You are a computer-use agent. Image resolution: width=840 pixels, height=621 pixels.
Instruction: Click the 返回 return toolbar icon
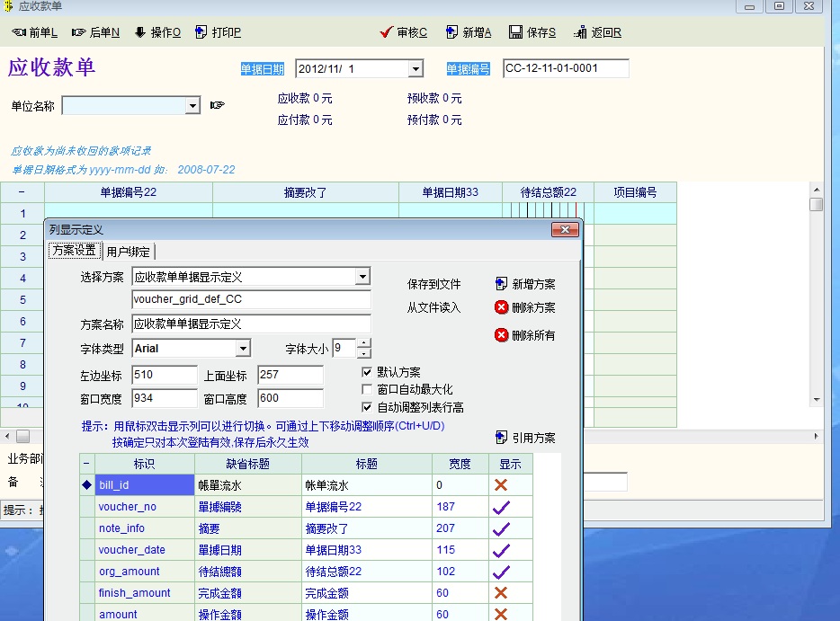click(580, 32)
